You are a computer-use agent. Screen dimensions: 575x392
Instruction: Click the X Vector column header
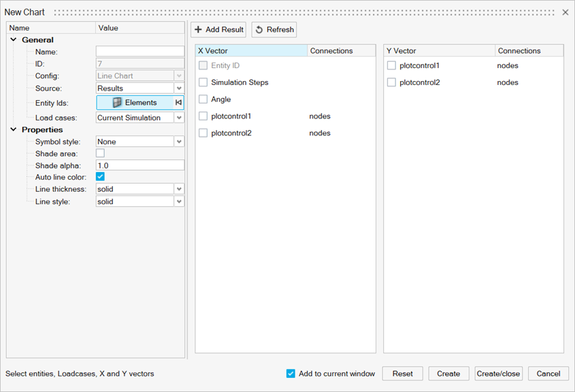point(251,51)
